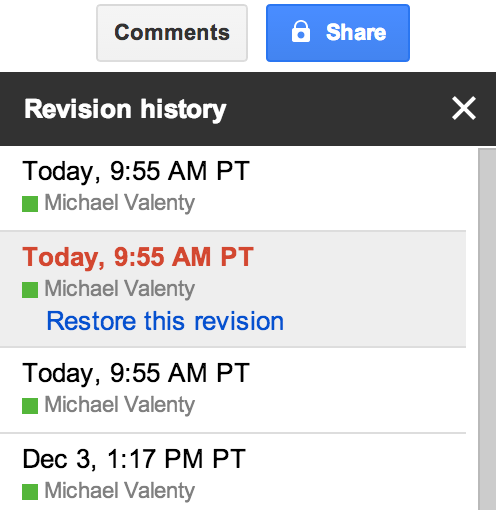Click Michael Valenty name under Dec 3 entry

(120, 491)
